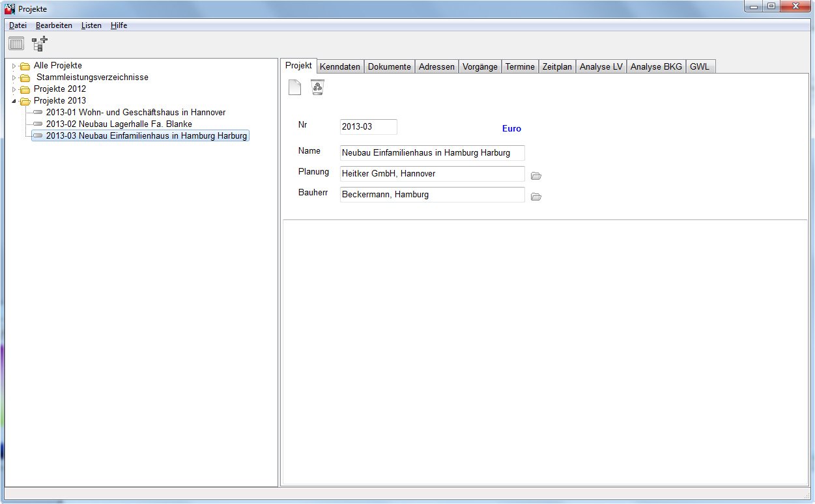Click item icon of project 2013-01
Viewport: 815px width, 504px height.
[38, 113]
